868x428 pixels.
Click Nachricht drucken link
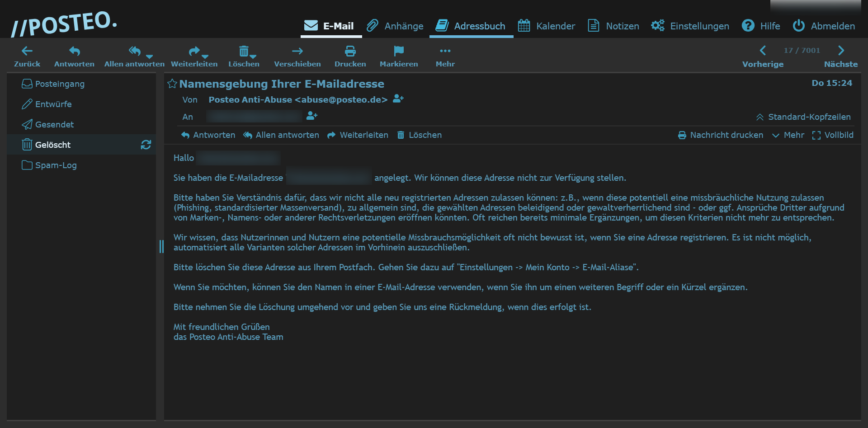tap(721, 135)
